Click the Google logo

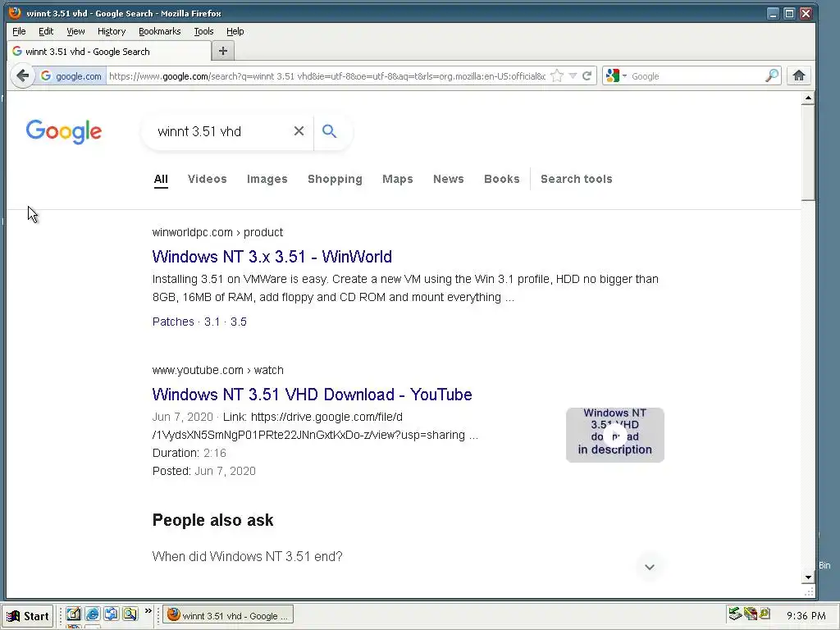pyautogui.click(x=64, y=132)
